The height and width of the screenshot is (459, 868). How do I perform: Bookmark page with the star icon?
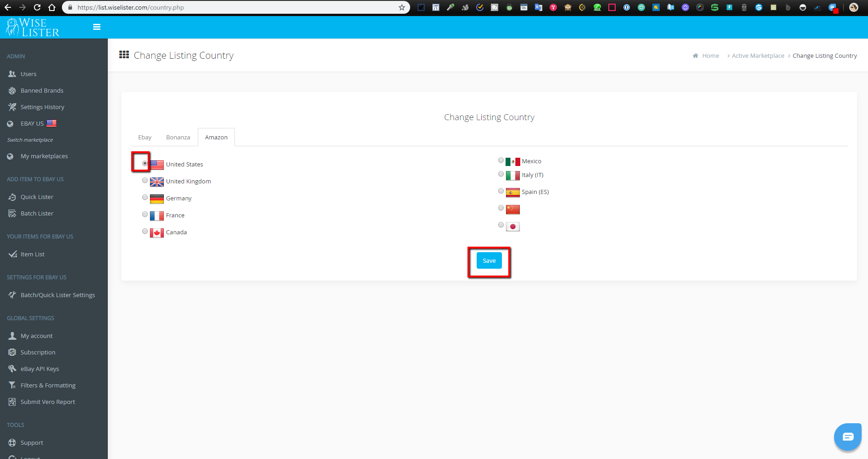coord(402,7)
